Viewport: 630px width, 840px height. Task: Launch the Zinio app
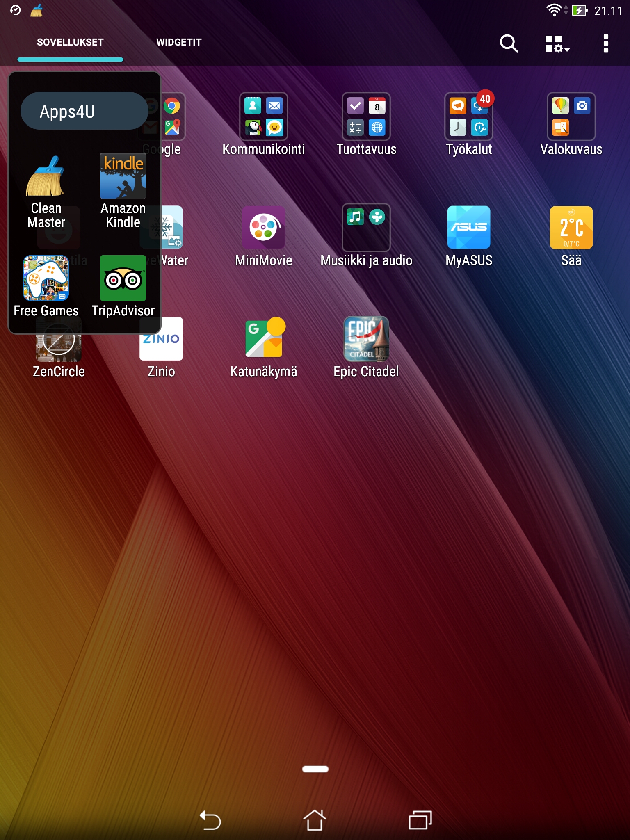pos(161,348)
